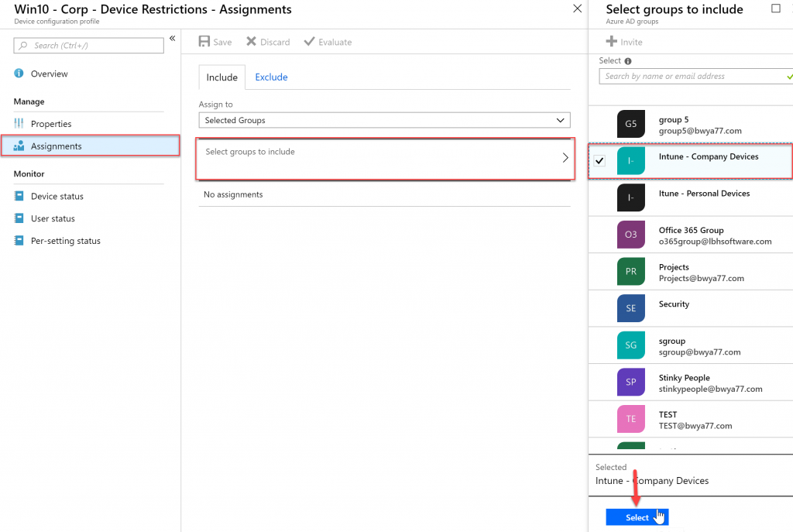Select Itune - Personal Devices name
This screenshot has height=532, width=793.
704,194
